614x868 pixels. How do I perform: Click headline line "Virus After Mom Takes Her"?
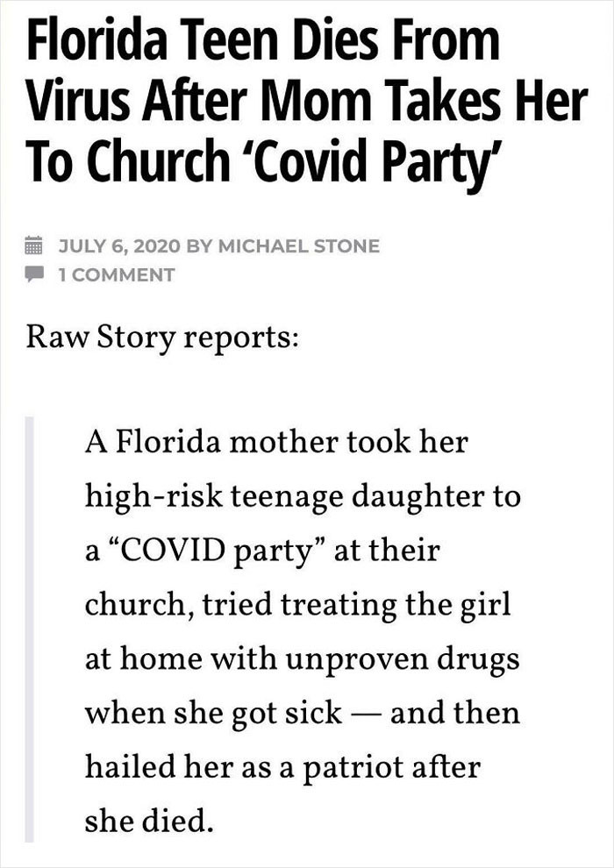(x=305, y=104)
